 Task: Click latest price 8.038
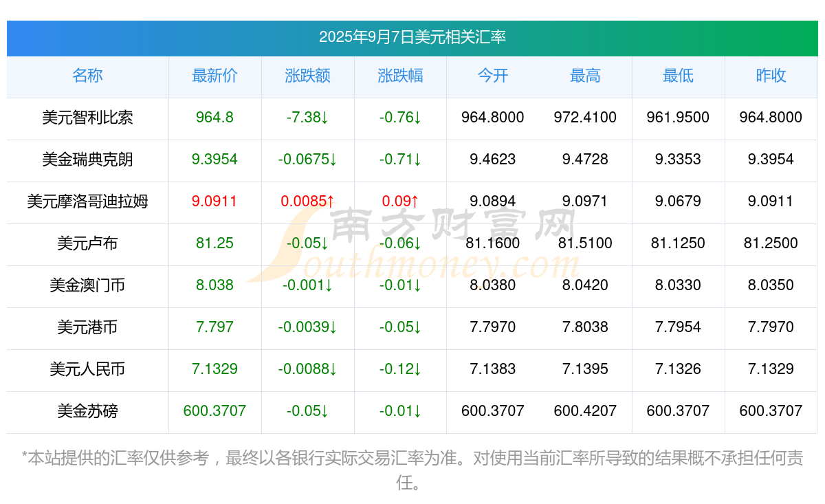(x=214, y=285)
